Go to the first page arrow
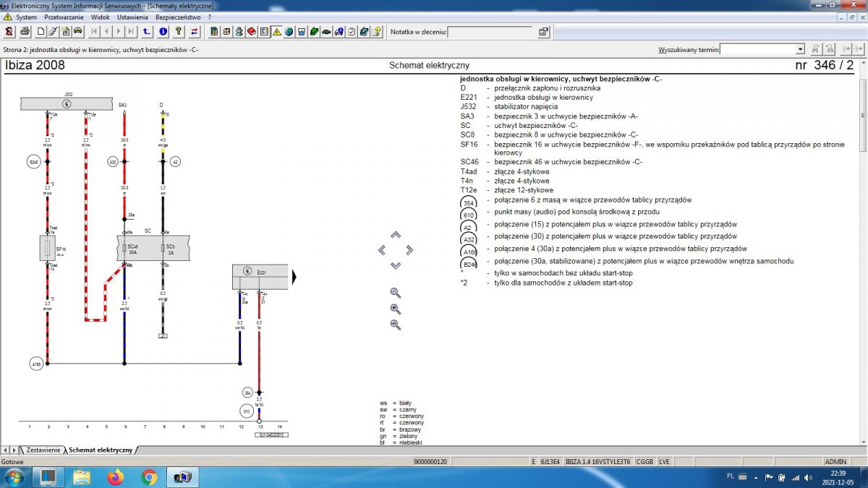 tap(94, 31)
